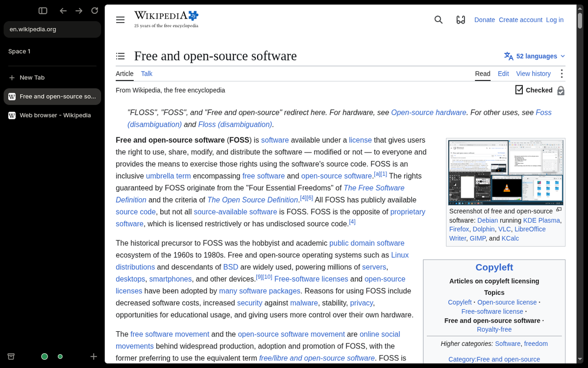The height and width of the screenshot is (368, 588).
Task: Open the public domain software link
Action: (x=367, y=243)
